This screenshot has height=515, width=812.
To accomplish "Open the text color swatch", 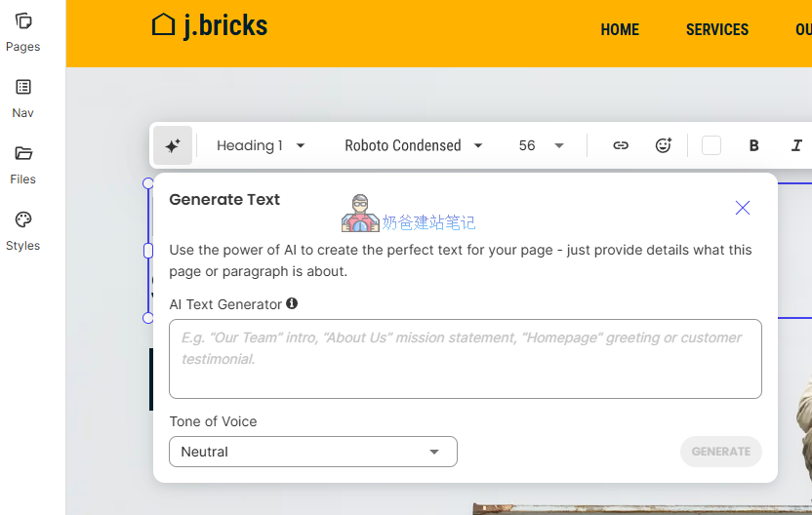I will coord(711,145).
